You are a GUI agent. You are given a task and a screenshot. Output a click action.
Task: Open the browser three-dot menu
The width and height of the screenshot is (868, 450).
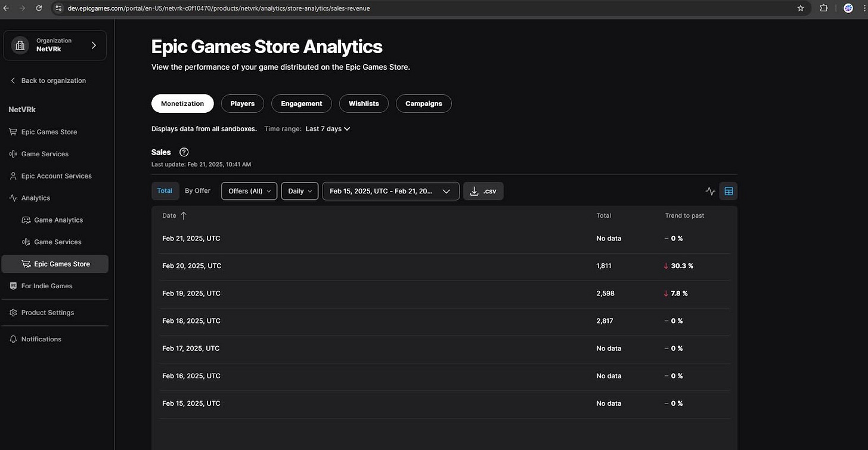(865, 8)
